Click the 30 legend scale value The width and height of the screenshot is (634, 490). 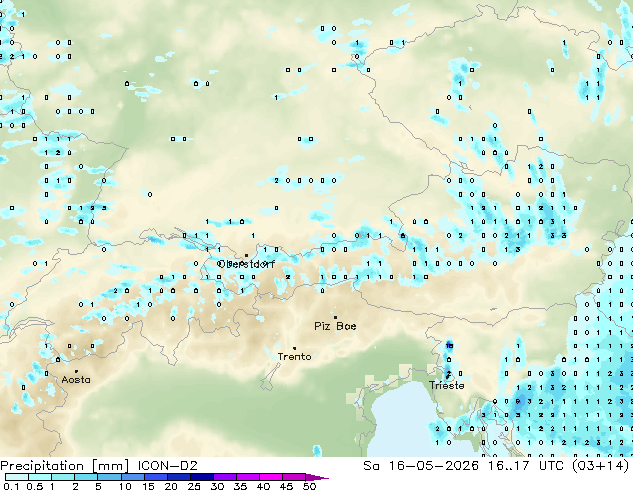point(217,486)
